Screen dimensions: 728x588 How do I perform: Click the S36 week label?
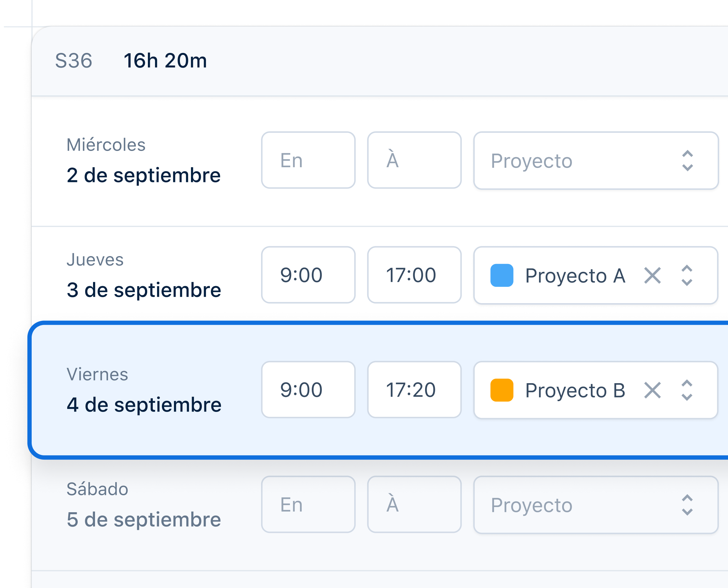[x=73, y=61]
